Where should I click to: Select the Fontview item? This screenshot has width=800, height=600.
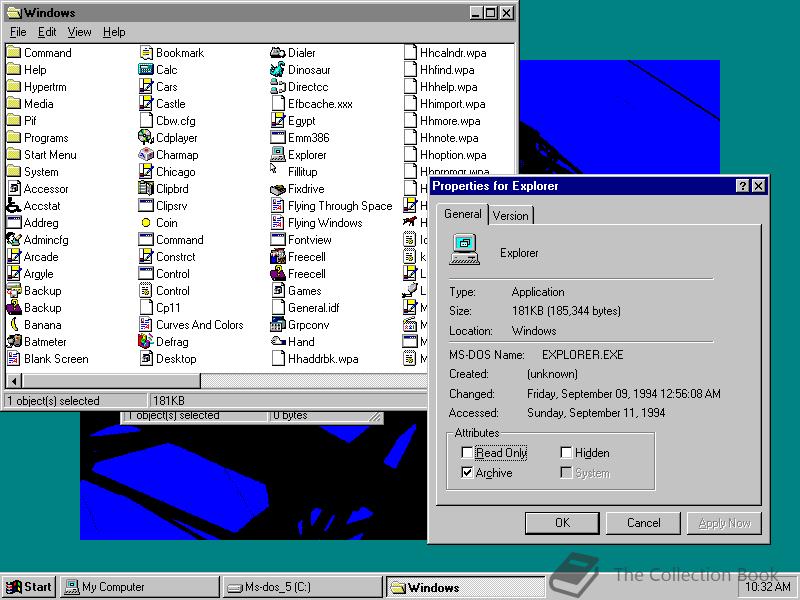pyautogui.click(x=301, y=239)
